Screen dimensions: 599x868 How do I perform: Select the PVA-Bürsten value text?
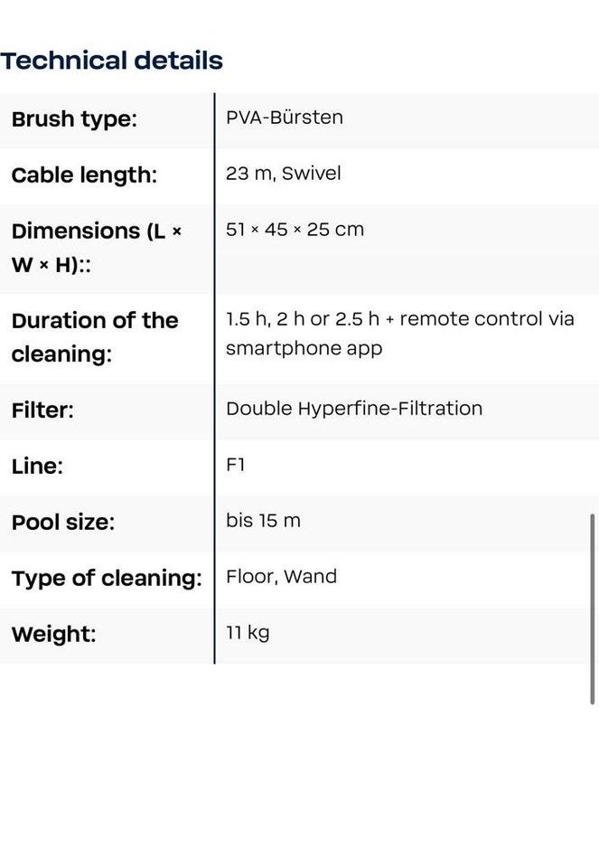[284, 118]
